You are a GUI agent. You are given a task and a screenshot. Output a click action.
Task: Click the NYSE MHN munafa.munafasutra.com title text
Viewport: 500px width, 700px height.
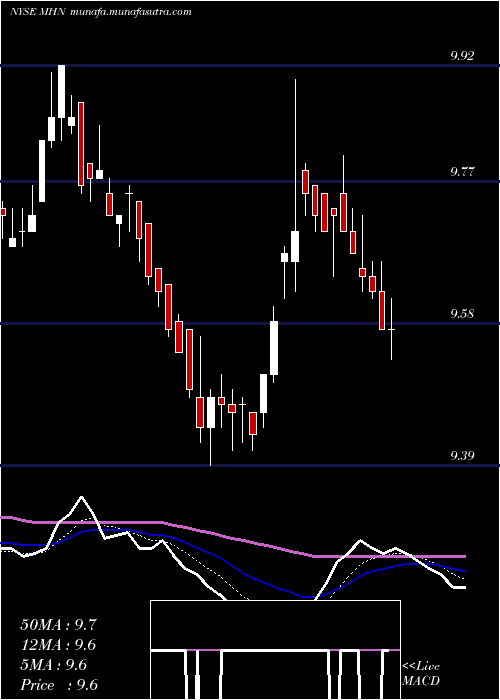point(100,12)
